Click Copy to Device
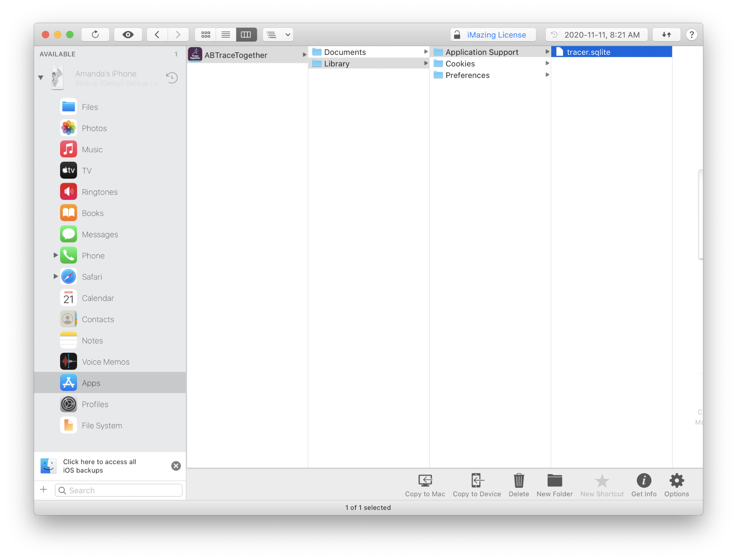 click(x=477, y=485)
